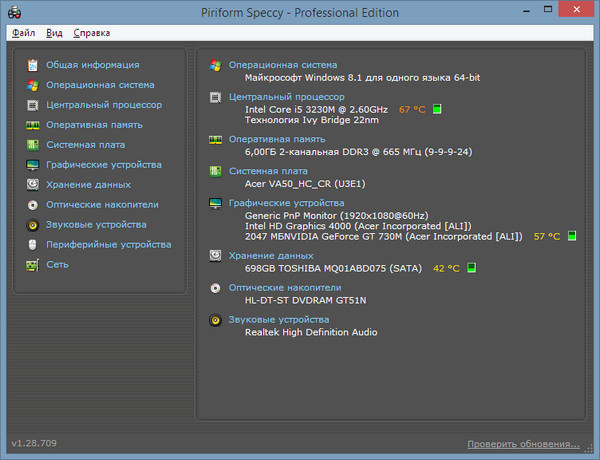Screen dimensions: 600x460
Task: Click the Общая информация sidebar icon
Action: point(33,65)
